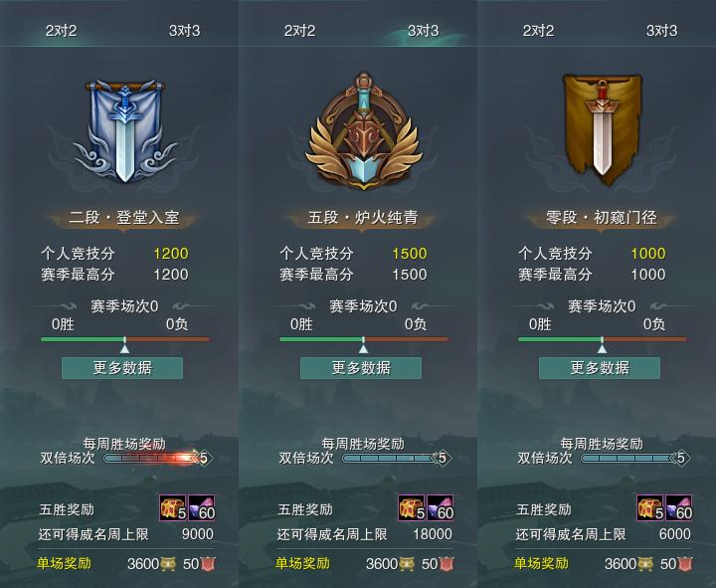Click treasure chest reward icon in middle panel
Image resolution: width=716 pixels, height=588 pixels.
point(412,507)
